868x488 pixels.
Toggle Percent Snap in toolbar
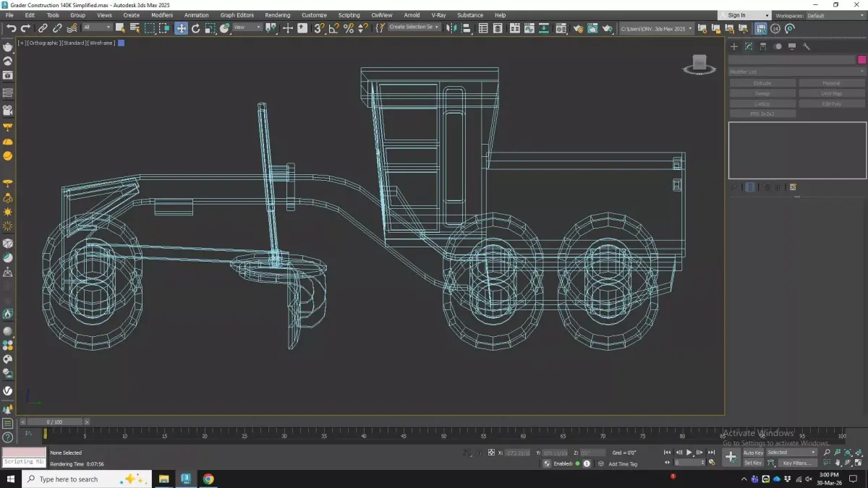click(x=349, y=28)
